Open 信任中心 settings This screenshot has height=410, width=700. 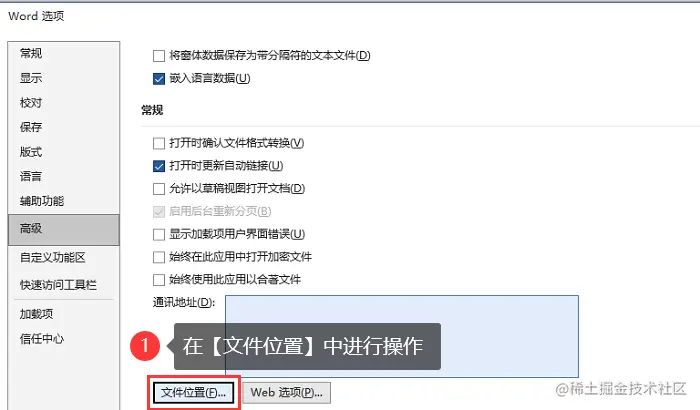pos(42,339)
